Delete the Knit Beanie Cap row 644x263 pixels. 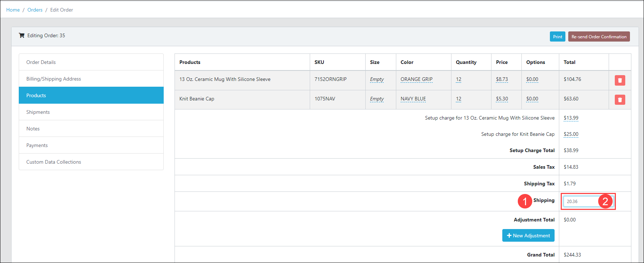(620, 100)
